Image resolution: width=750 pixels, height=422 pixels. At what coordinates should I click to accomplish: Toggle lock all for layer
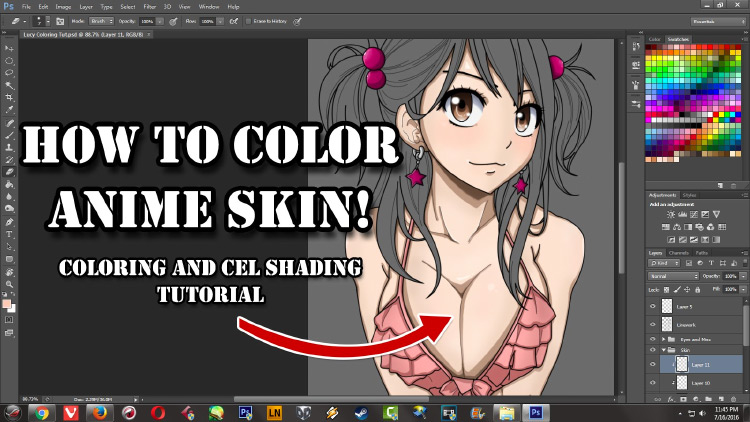tap(697, 289)
